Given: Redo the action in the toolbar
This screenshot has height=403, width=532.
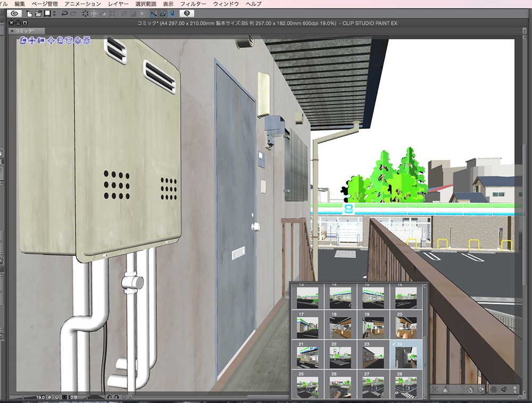Looking at the screenshot, I should (x=73, y=14).
